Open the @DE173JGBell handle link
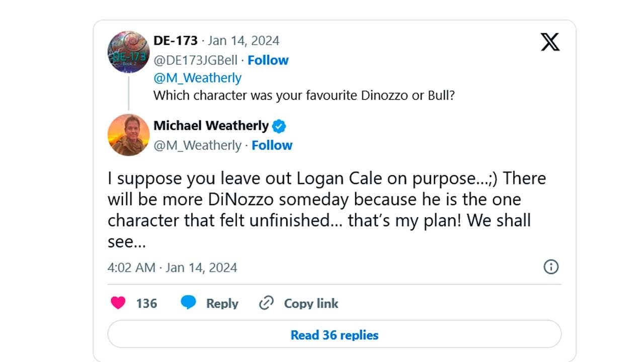 195,60
